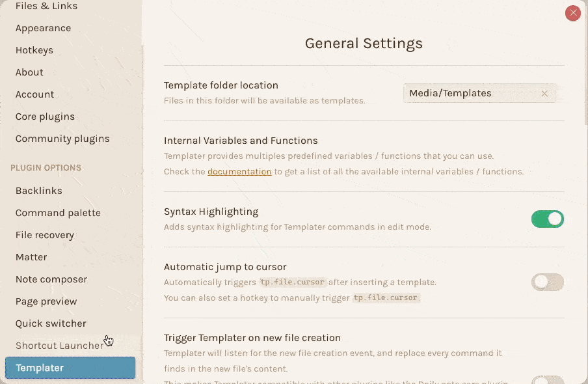Screen dimensions: 588x384
Task: Disable the Syntax Highlighting toggle
Action: coord(548,219)
